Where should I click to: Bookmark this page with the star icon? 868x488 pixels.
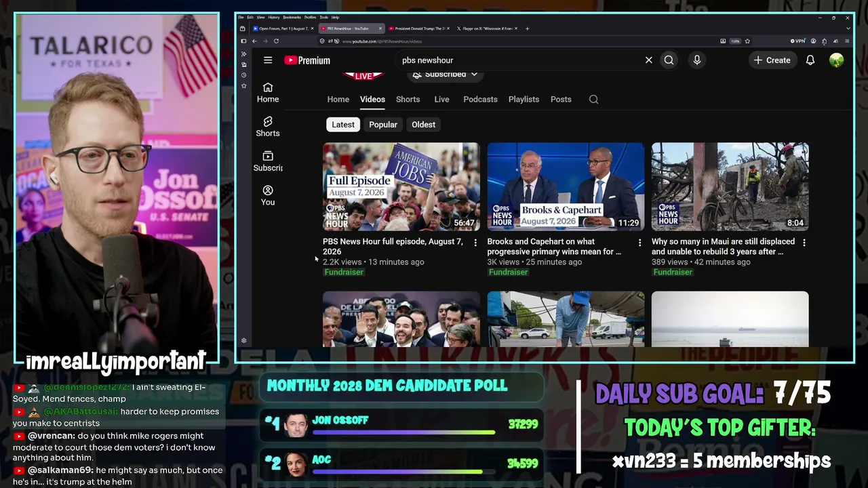[747, 41]
